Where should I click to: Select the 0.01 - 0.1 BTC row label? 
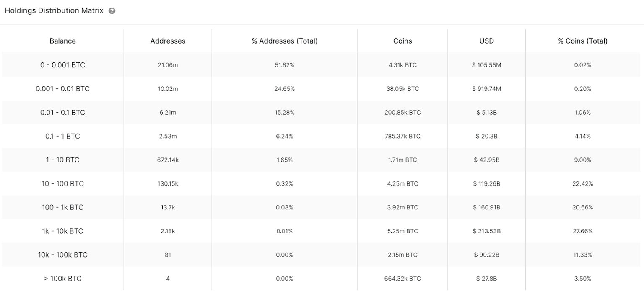[x=62, y=112]
